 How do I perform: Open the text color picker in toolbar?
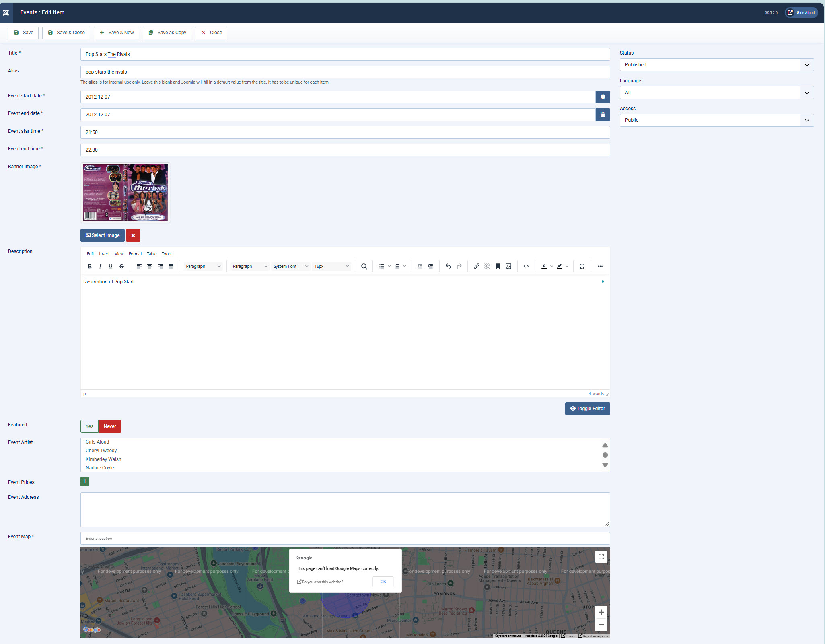point(551,266)
